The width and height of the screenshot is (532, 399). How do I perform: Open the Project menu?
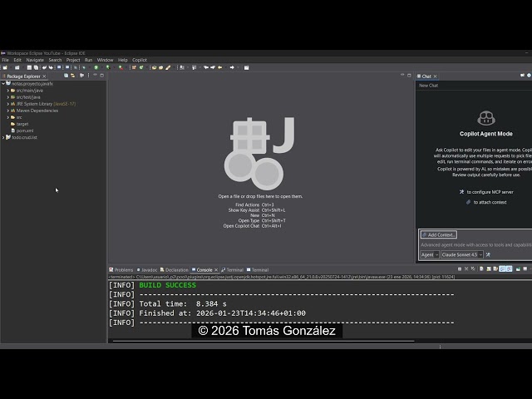pos(73,60)
